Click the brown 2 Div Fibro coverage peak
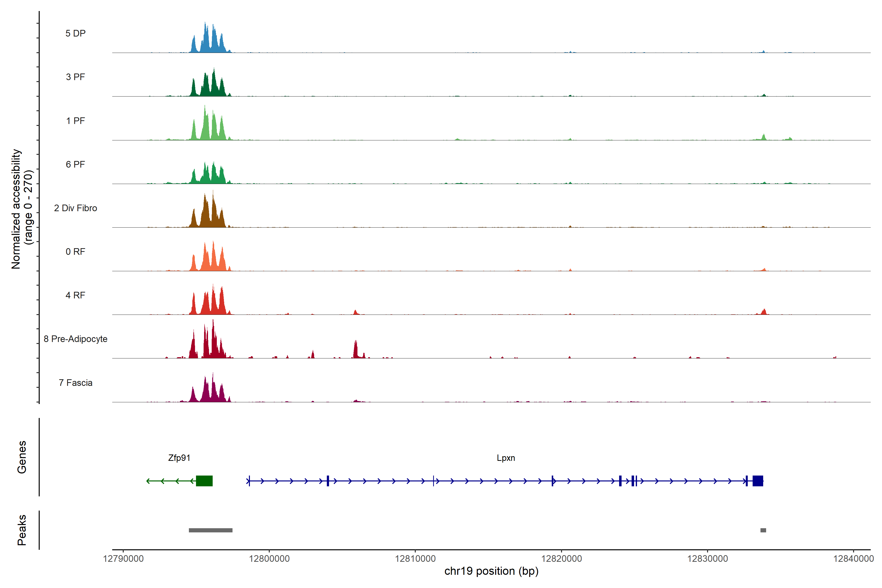The height and width of the screenshot is (588, 882). pos(206,216)
